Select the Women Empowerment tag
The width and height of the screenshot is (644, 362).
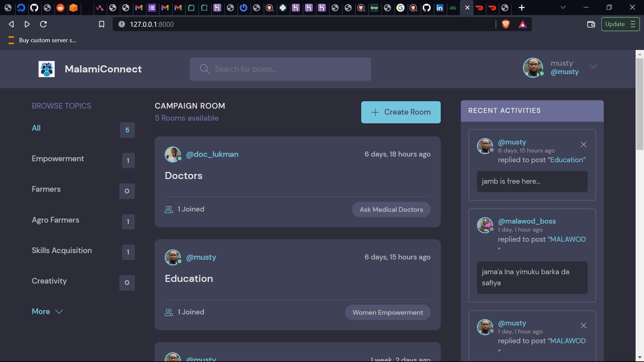click(388, 312)
